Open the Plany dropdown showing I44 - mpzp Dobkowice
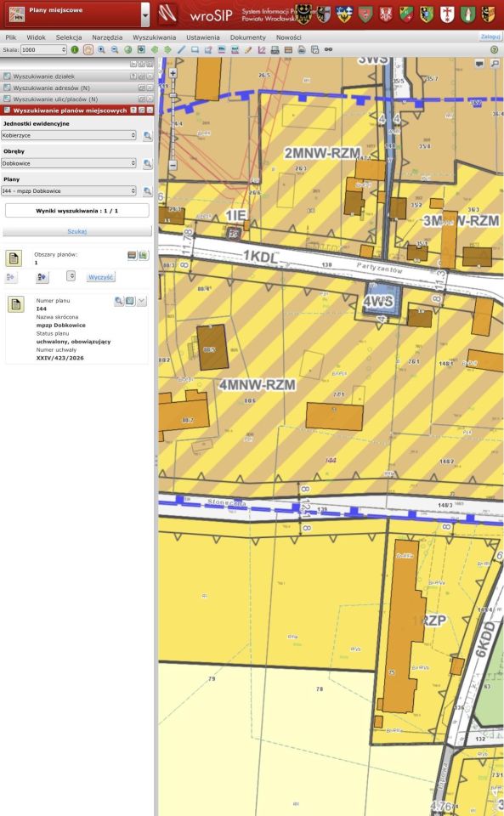This screenshot has width=504, height=816. (69, 191)
